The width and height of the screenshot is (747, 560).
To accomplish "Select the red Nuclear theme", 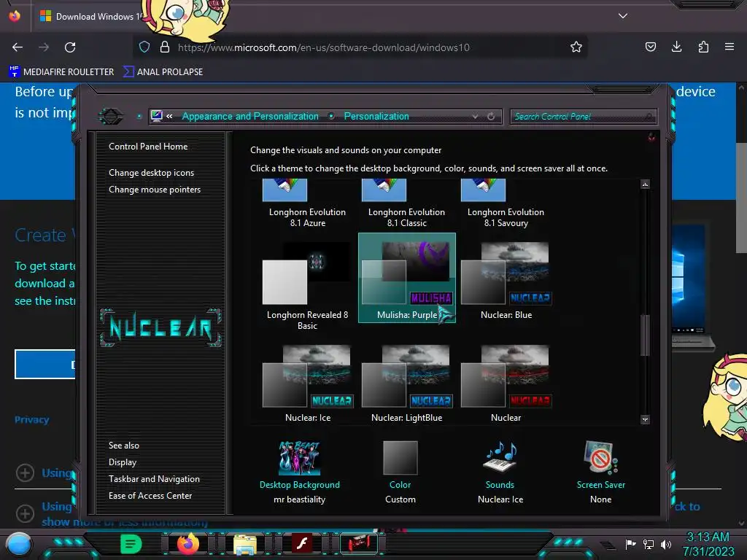I will 506,384.
